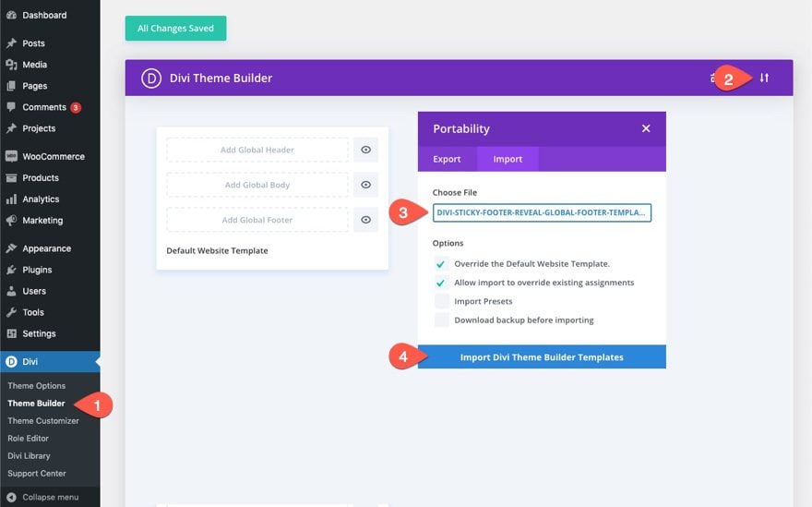Click the portability import/export arrows icon

tap(764, 78)
